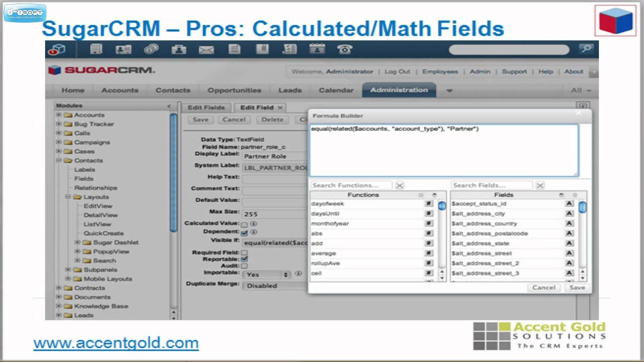Toggle the Required Field checkbox
Image resolution: width=644 pixels, height=362 pixels.
(245, 252)
